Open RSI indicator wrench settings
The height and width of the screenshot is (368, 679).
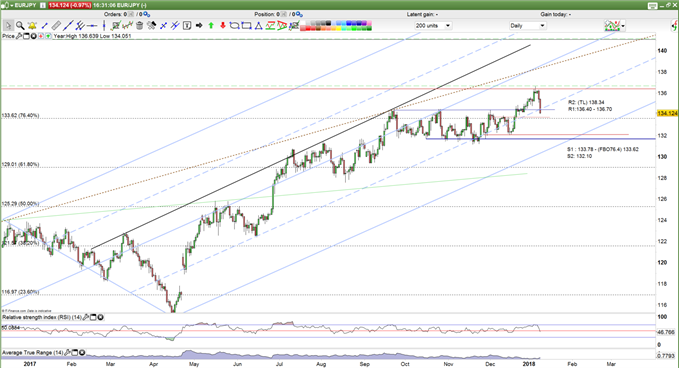(x=85, y=317)
